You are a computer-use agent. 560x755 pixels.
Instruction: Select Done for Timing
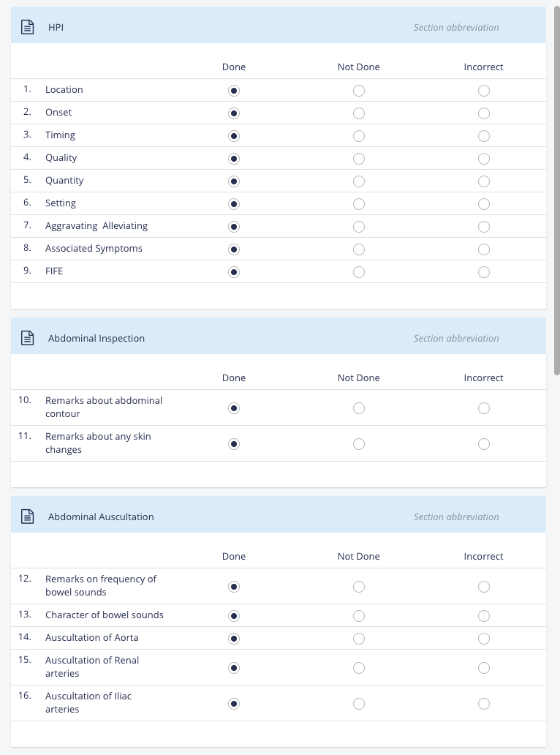[x=234, y=136]
